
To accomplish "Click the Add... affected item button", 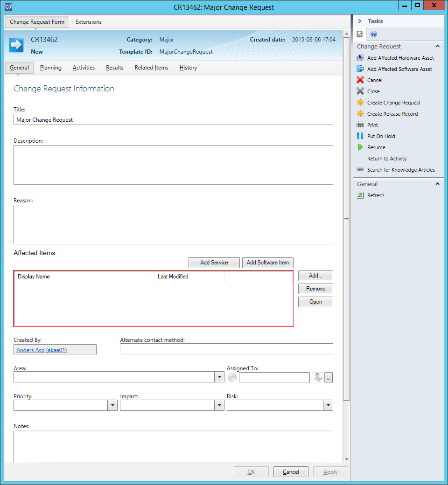I will click(315, 276).
